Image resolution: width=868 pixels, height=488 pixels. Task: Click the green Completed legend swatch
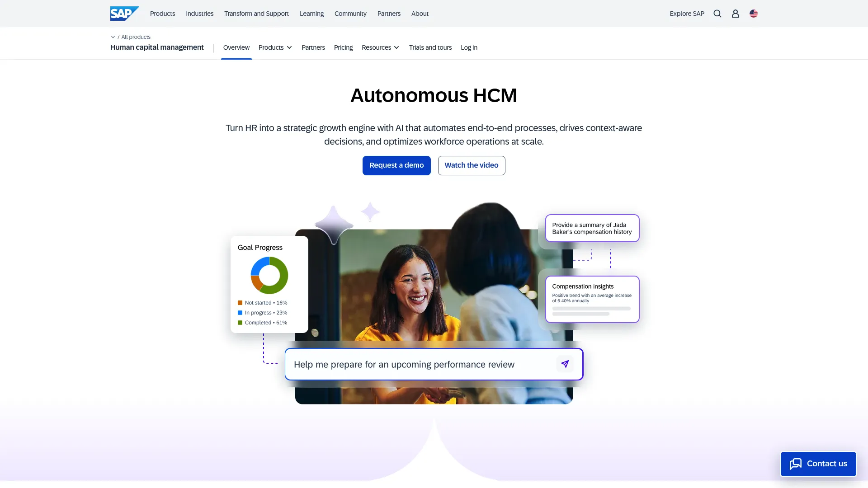[x=240, y=323]
